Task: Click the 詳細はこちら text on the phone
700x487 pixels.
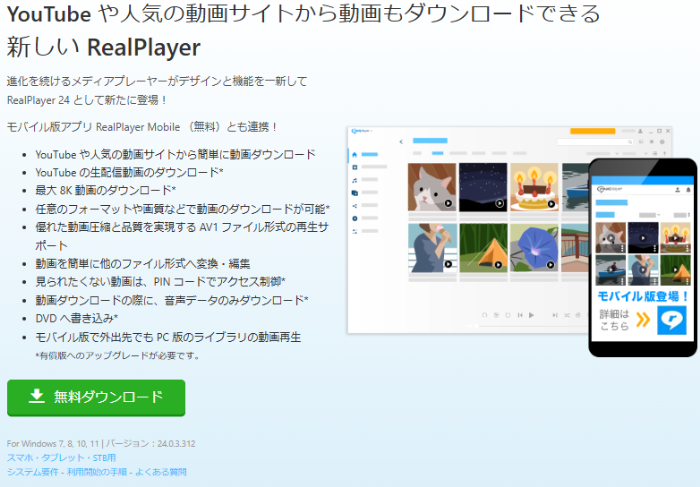Action: point(614,320)
